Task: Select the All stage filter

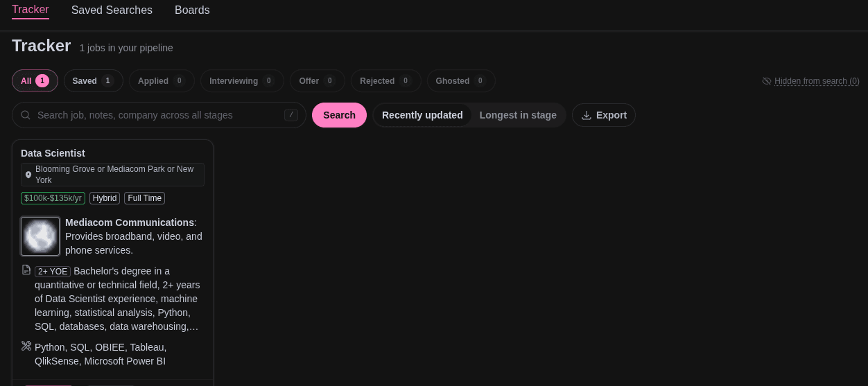Action: point(35,80)
